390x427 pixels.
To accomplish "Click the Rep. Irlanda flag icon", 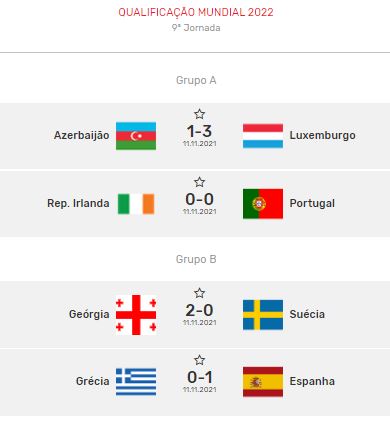I will click(136, 204).
